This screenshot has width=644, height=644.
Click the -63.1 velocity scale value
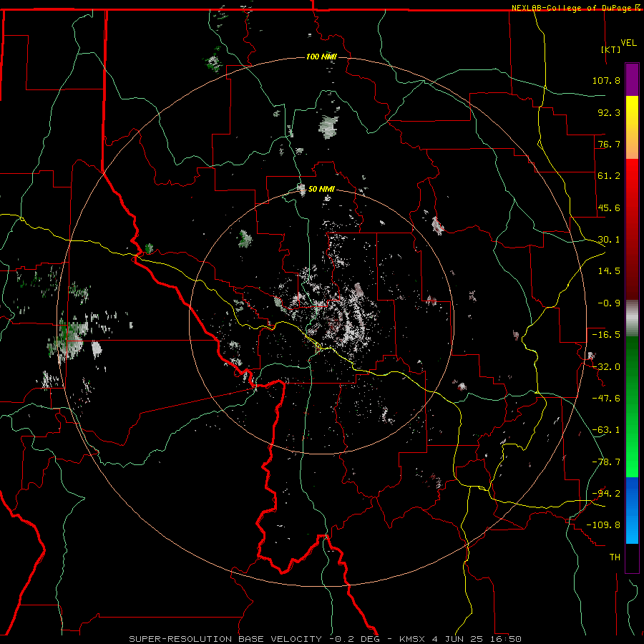(606, 430)
